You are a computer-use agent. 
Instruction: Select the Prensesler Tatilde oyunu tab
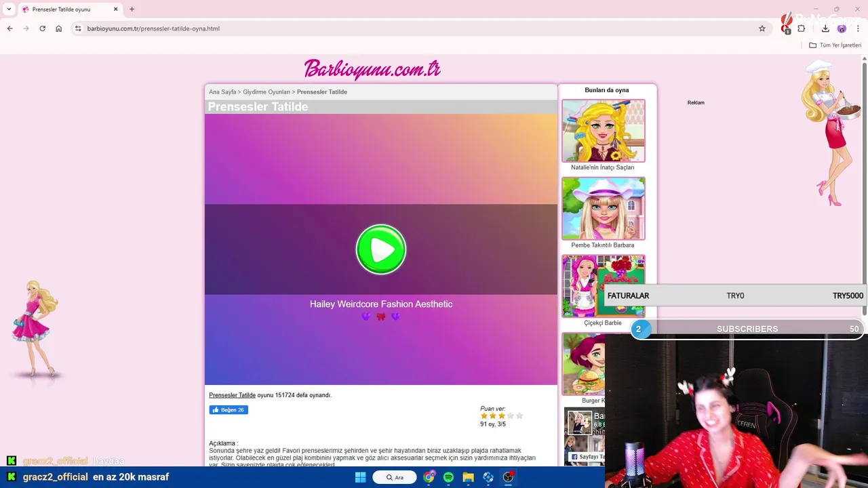click(x=69, y=9)
